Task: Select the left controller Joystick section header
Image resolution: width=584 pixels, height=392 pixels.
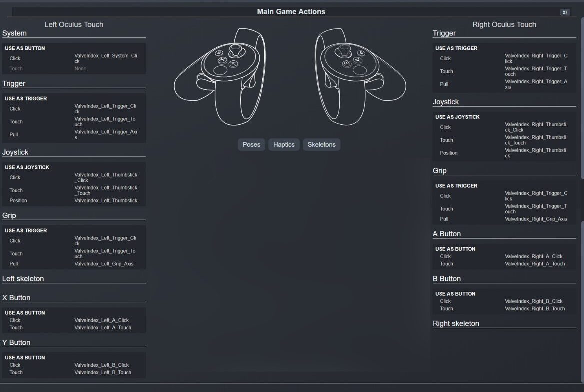Action: point(15,152)
